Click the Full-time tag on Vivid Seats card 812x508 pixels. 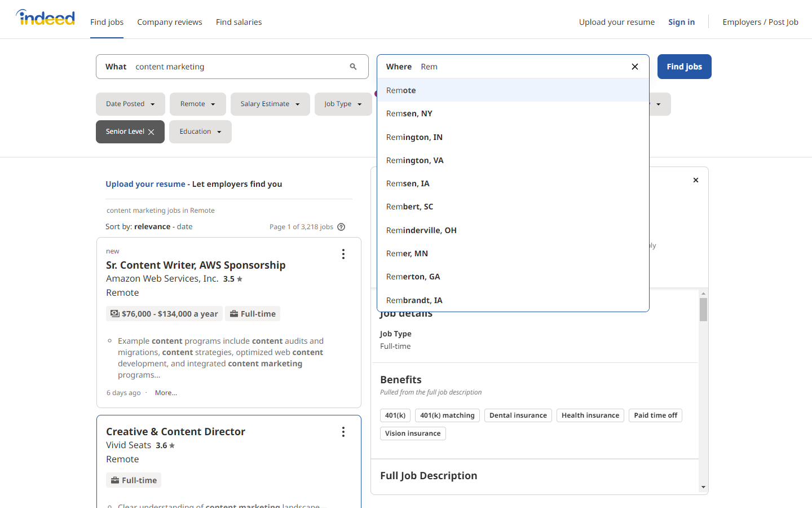tap(134, 480)
